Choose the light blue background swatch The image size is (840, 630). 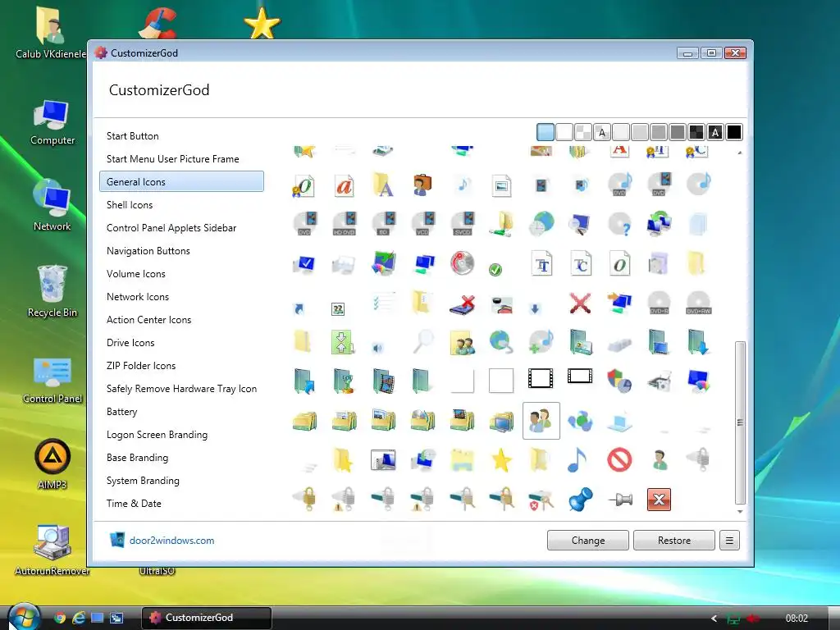546,132
